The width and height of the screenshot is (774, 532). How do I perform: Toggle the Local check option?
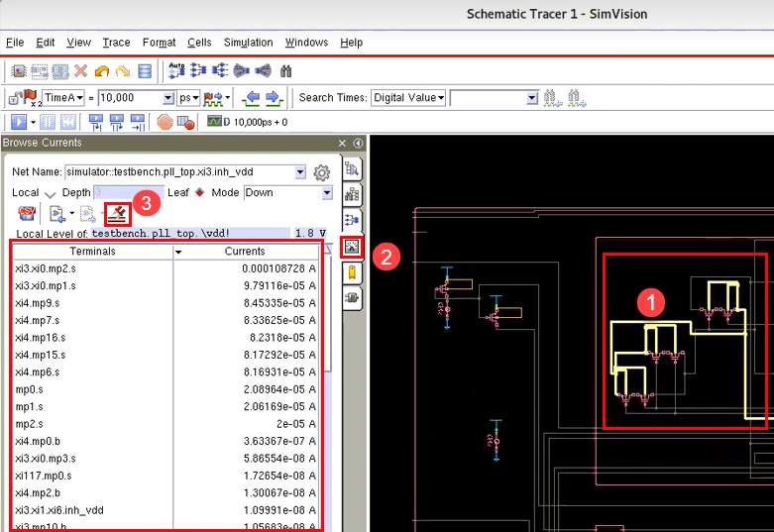pos(50,193)
